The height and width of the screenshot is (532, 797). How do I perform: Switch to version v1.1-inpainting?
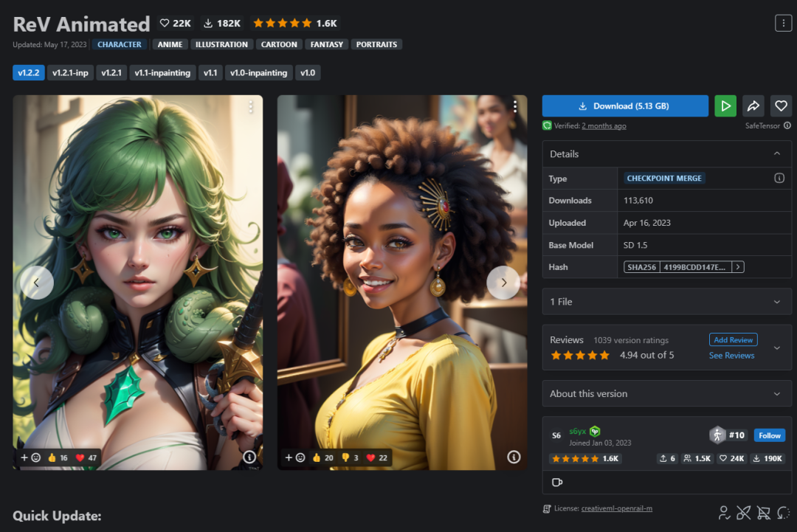click(x=162, y=72)
